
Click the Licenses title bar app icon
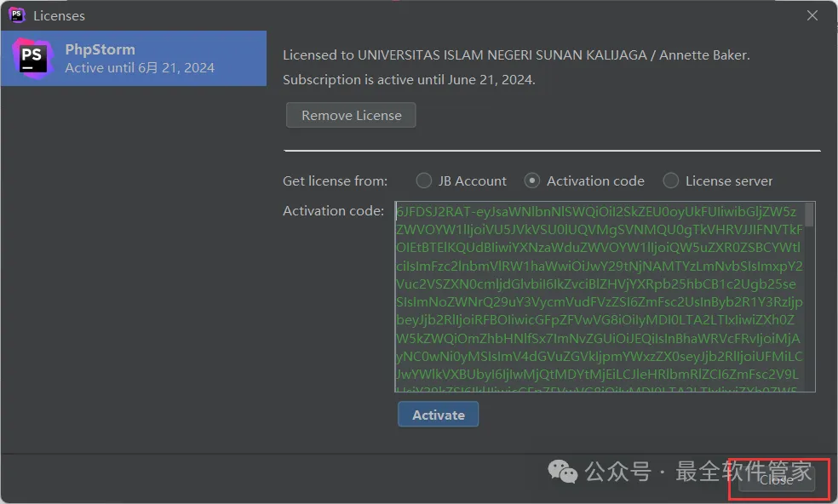(x=16, y=15)
